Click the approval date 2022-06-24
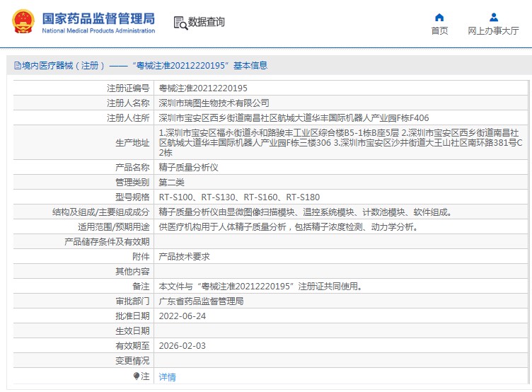The image size is (532, 392). 183,316
